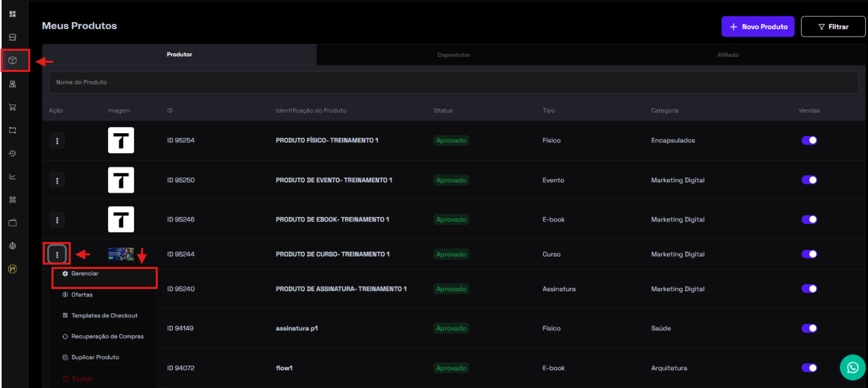868x388 pixels.
Task: Click the Nome do Produto search field
Action: coord(453,82)
